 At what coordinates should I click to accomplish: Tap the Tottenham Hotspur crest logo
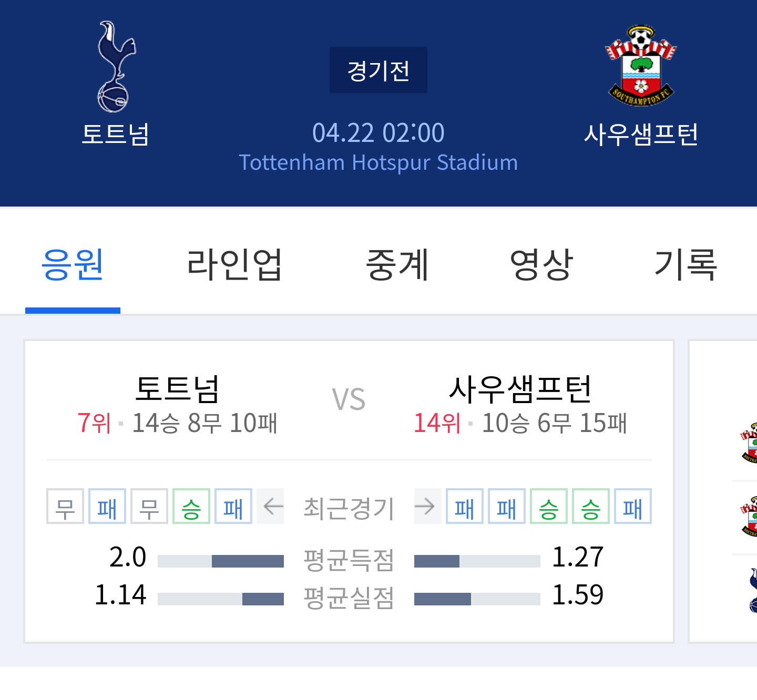pyautogui.click(x=116, y=67)
